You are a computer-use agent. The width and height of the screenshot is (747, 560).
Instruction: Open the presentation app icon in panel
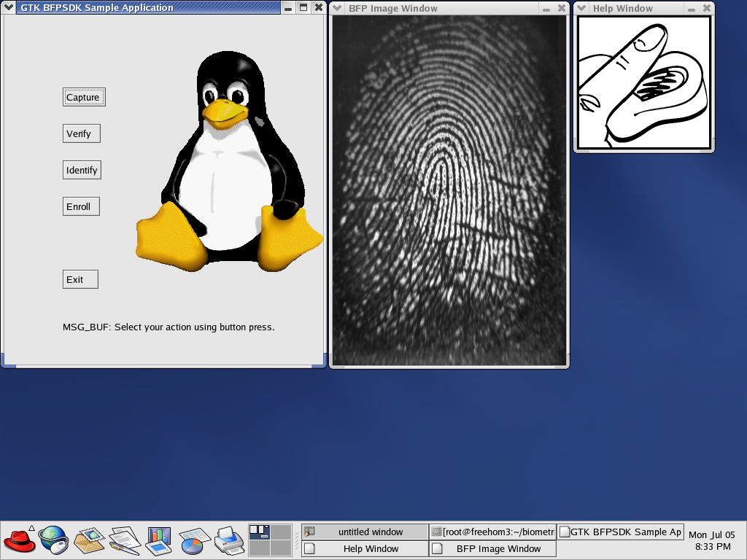[158, 540]
